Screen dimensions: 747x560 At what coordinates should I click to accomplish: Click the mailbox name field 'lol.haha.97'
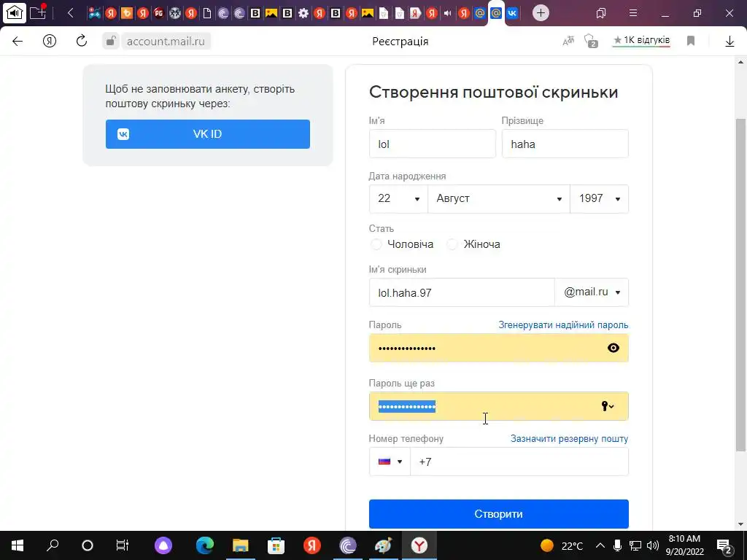click(x=462, y=292)
